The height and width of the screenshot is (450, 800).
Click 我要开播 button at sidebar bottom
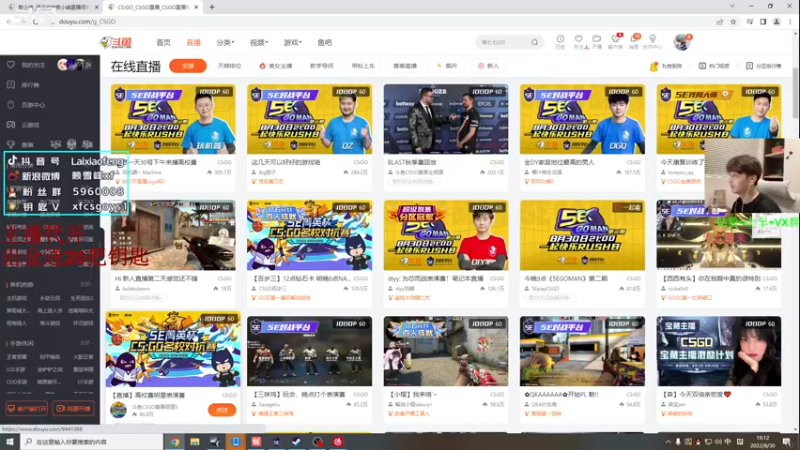pyautogui.click(x=73, y=408)
